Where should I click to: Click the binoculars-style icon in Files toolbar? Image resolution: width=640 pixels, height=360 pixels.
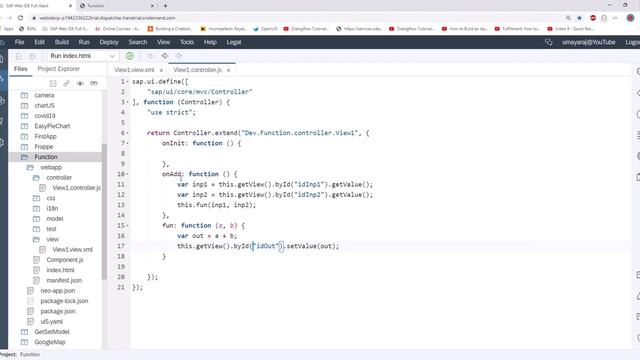[x=94, y=83]
